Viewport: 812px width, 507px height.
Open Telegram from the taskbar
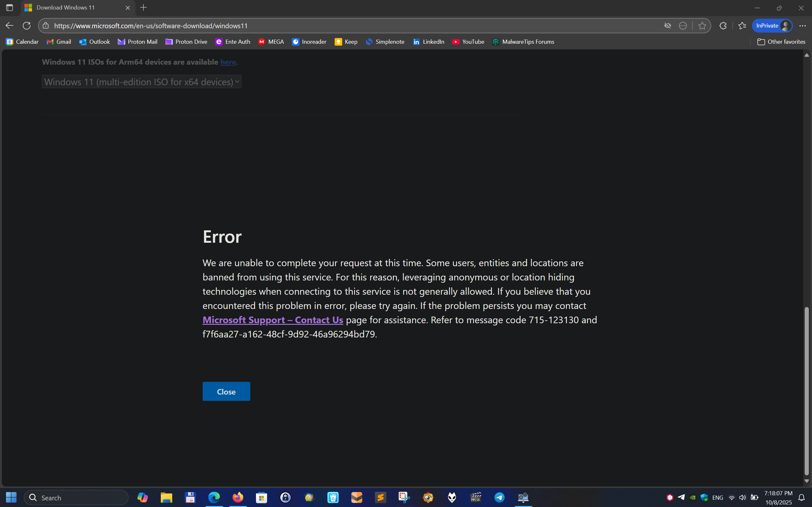point(499,497)
